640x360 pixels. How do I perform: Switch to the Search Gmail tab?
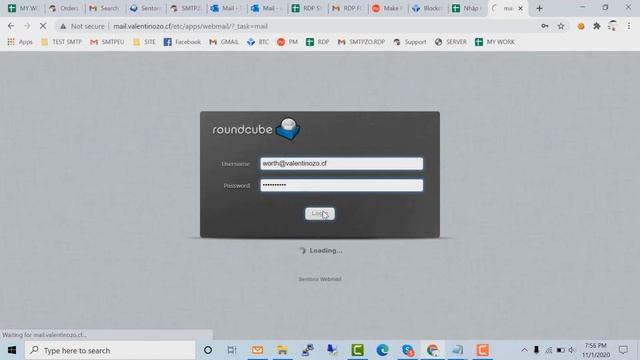pyautogui.click(x=104, y=8)
